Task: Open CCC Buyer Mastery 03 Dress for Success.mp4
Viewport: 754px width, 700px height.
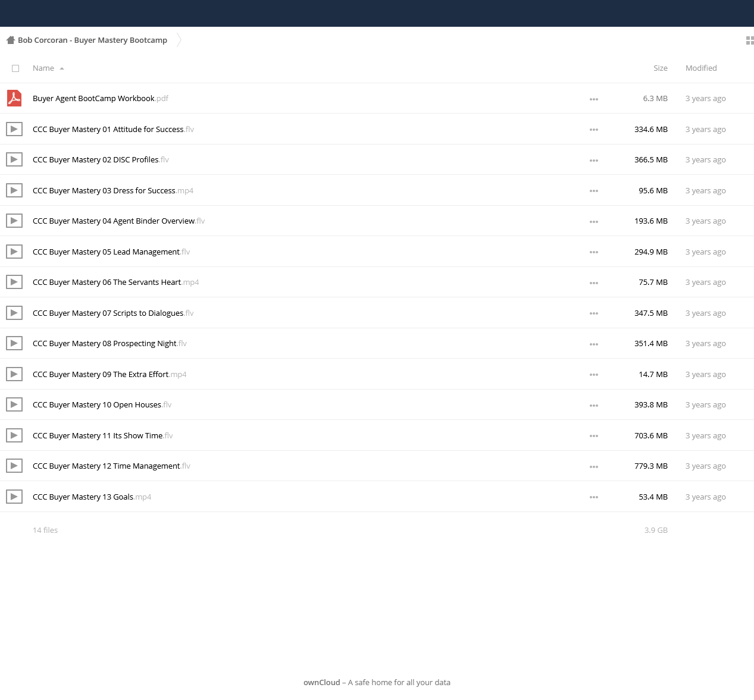Action: tap(113, 190)
